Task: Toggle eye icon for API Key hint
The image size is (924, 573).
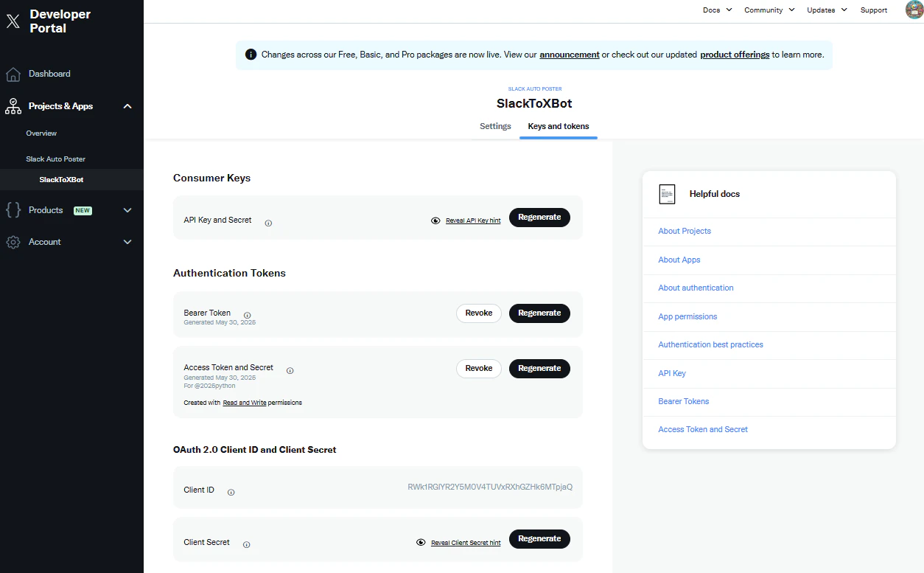Action: (x=435, y=220)
